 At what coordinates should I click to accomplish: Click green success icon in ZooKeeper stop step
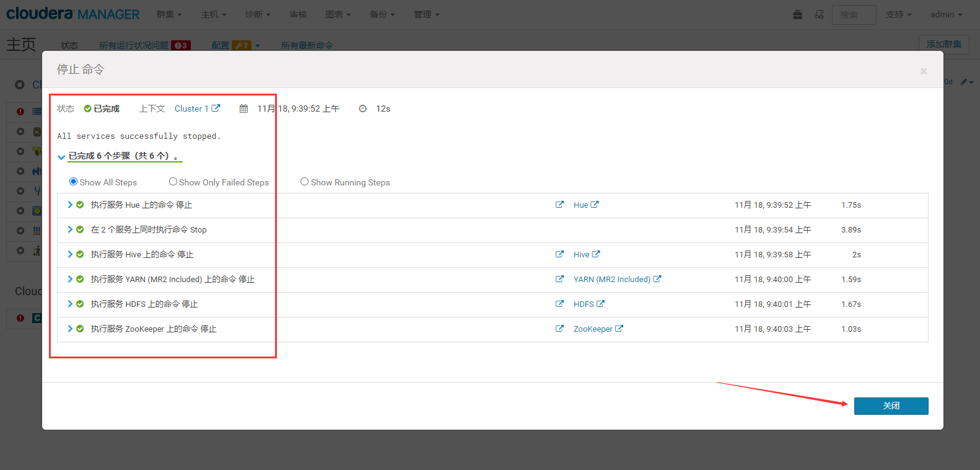[80, 329]
